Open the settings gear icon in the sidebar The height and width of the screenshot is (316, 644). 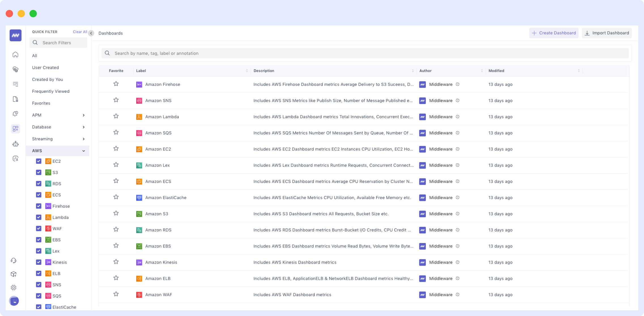14,287
